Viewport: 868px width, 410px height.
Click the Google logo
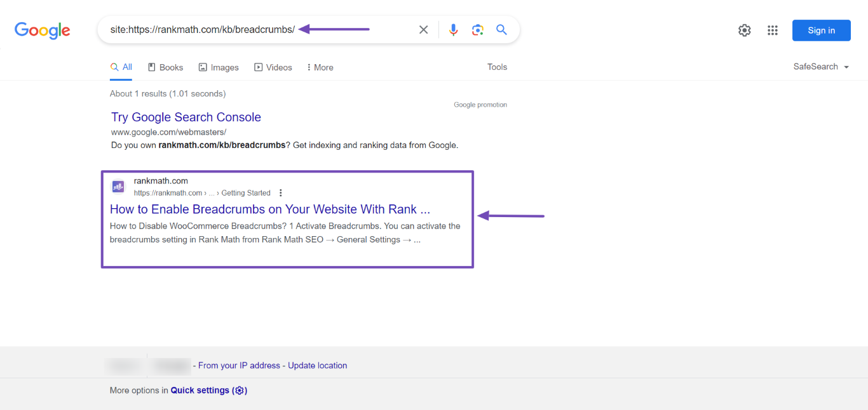43,30
